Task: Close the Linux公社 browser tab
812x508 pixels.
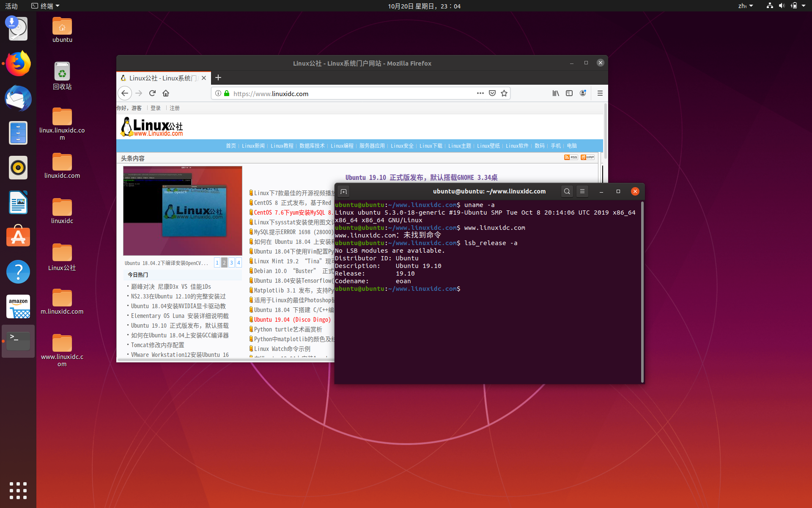Action: point(204,78)
